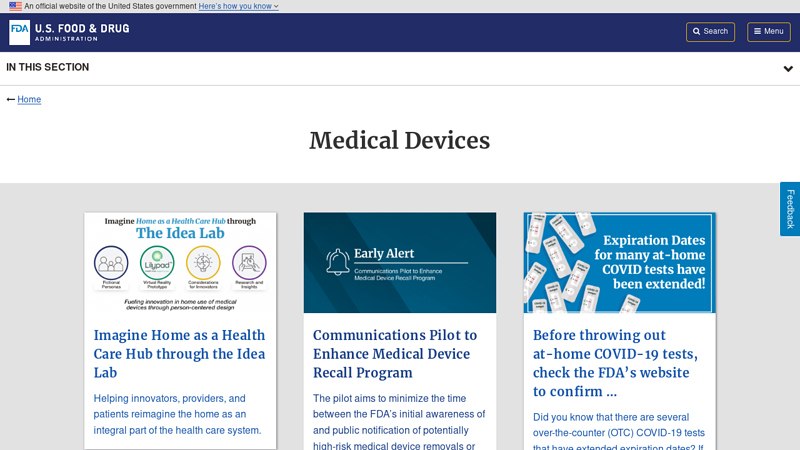800x450 pixels.
Task: Click the Early Alert bell icon
Action: click(338, 262)
